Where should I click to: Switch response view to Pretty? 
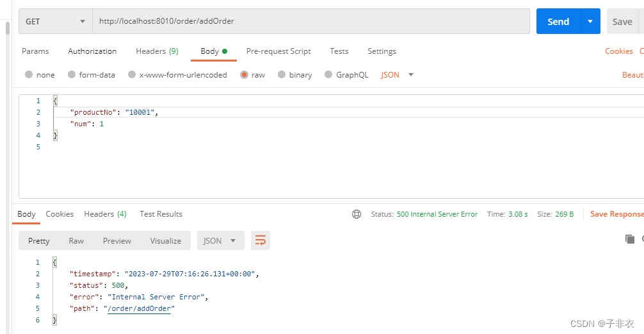38,241
